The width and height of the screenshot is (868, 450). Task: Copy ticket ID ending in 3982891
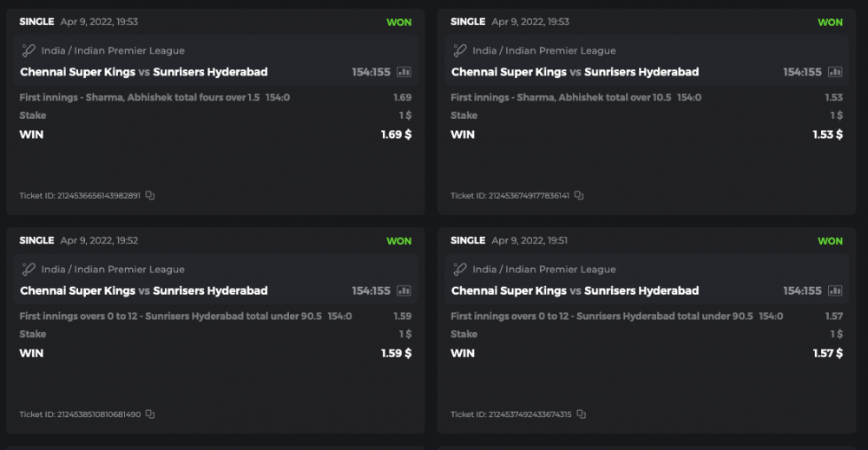pyautogui.click(x=150, y=196)
